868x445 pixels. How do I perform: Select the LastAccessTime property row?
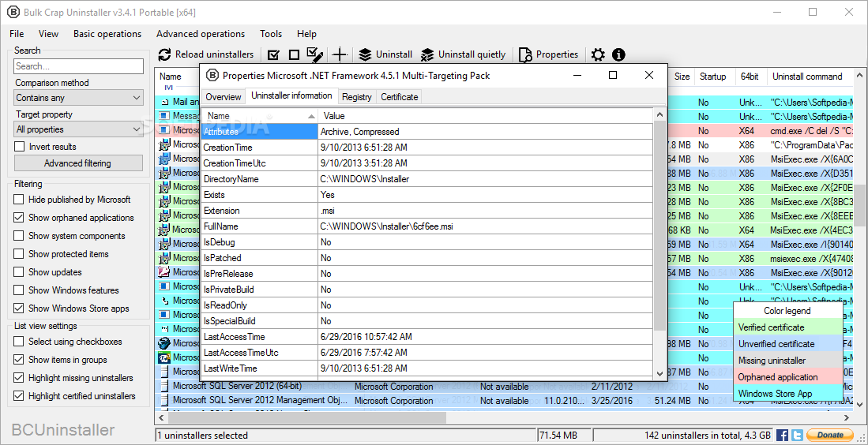pyautogui.click(x=426, y=337)
